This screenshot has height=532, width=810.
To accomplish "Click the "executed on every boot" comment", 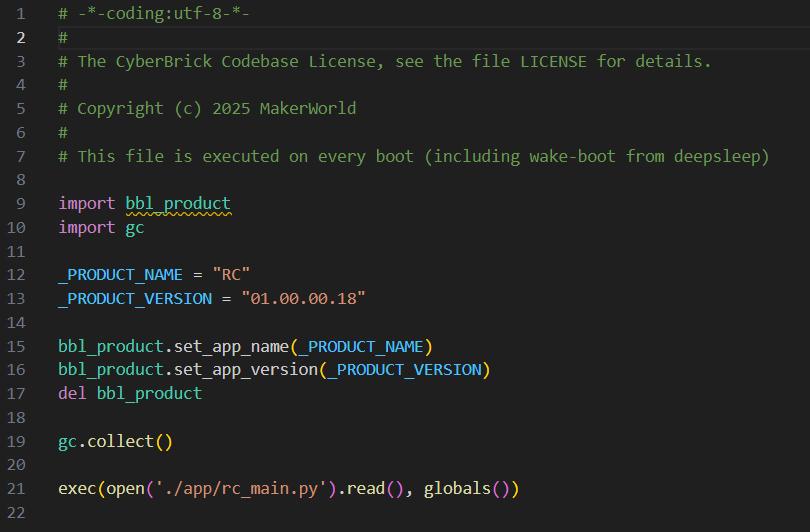I will 413,156.
